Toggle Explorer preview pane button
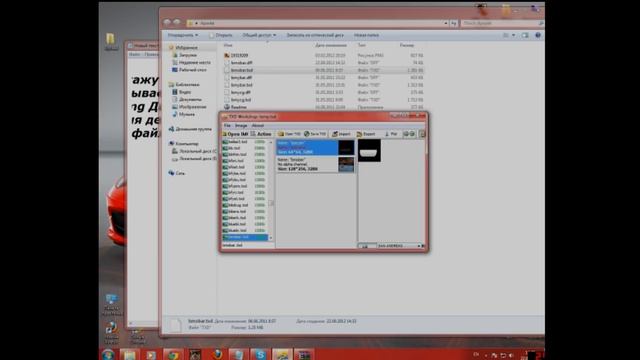 tap(525, 36)
